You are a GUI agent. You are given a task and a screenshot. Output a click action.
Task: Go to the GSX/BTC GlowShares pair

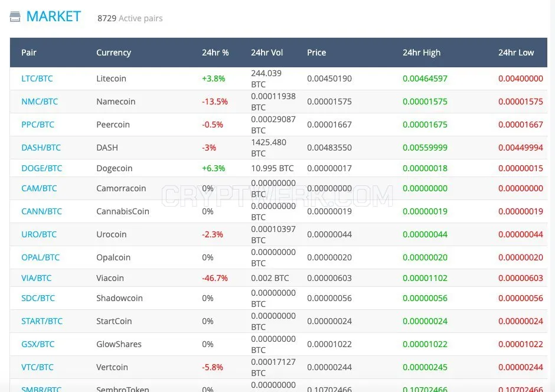[38, 344]
